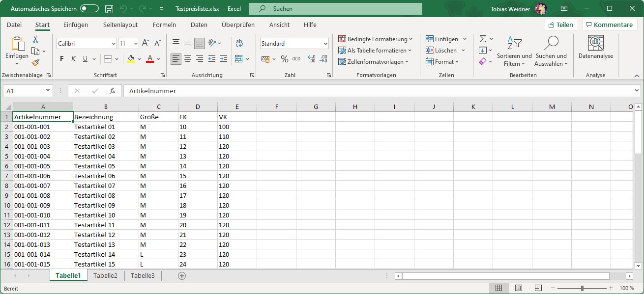Image resolution: width=644 pixels, height=294 pixels.
Task: Click the percent style icon
Action: coord(285,59)
